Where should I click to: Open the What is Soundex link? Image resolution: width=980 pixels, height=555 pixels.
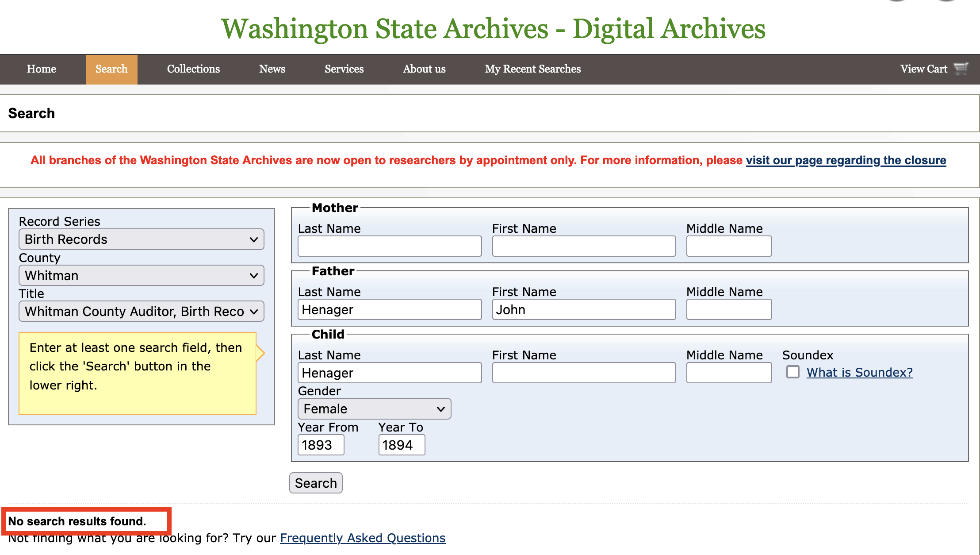click(859, 372)
